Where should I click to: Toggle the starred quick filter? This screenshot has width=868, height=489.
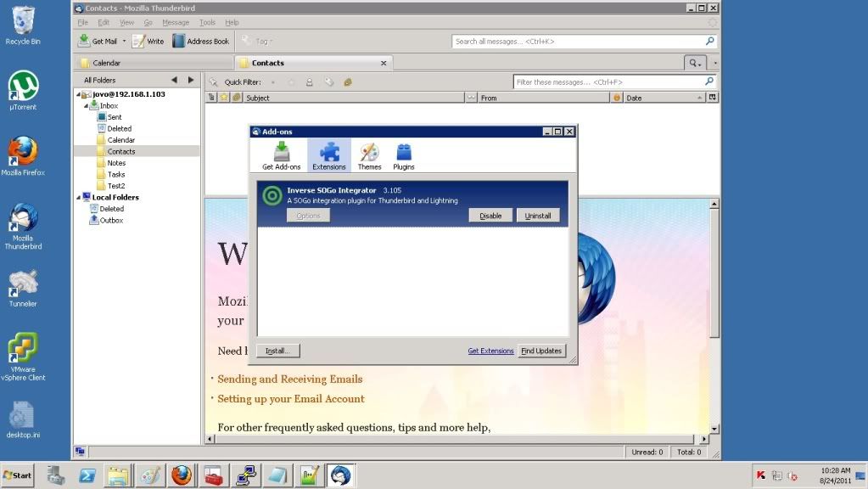291,82
